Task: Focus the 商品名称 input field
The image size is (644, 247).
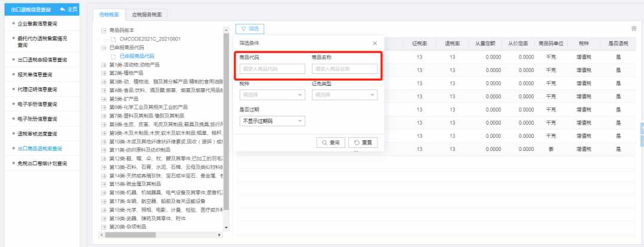Action: (345, 69)
